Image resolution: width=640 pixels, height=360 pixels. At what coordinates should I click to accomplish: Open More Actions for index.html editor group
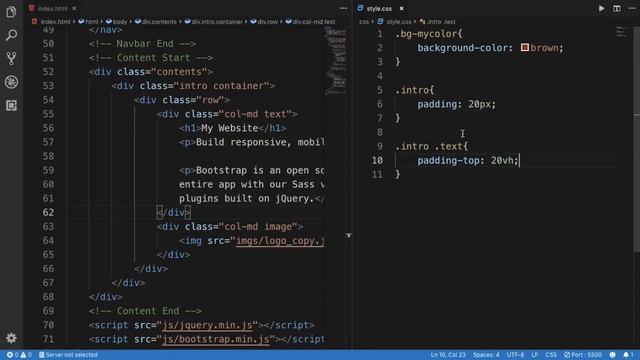(x=344, y=8)
